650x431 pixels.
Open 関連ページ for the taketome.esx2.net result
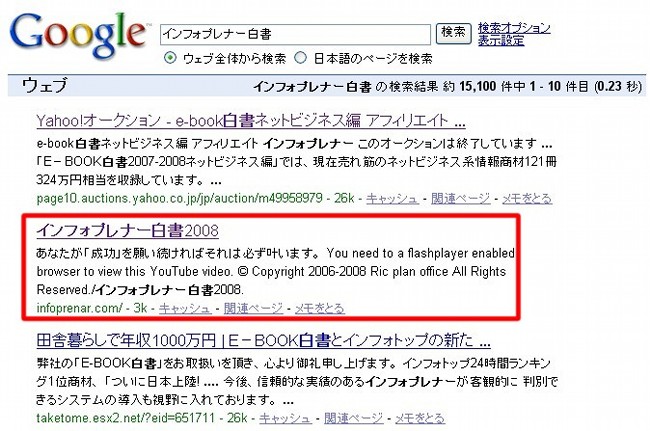(x=354, y=418)
